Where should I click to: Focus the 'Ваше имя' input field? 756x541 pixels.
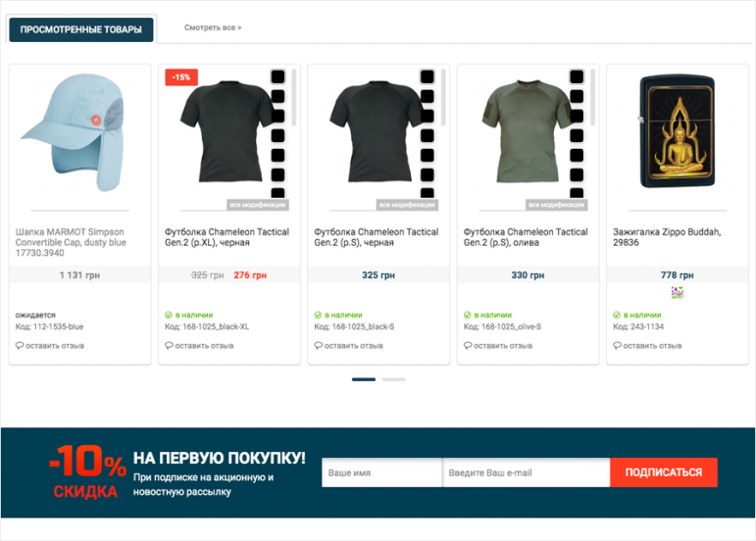pyautogui.click(x=381, y=472)
